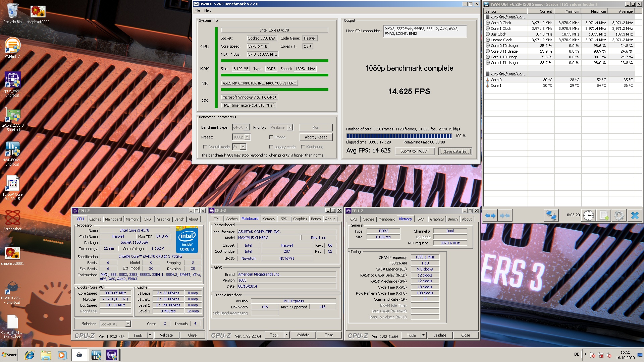The image size is (644, 362).
Task: Show hidden tray icons chevron
Action: pos(585,354)
